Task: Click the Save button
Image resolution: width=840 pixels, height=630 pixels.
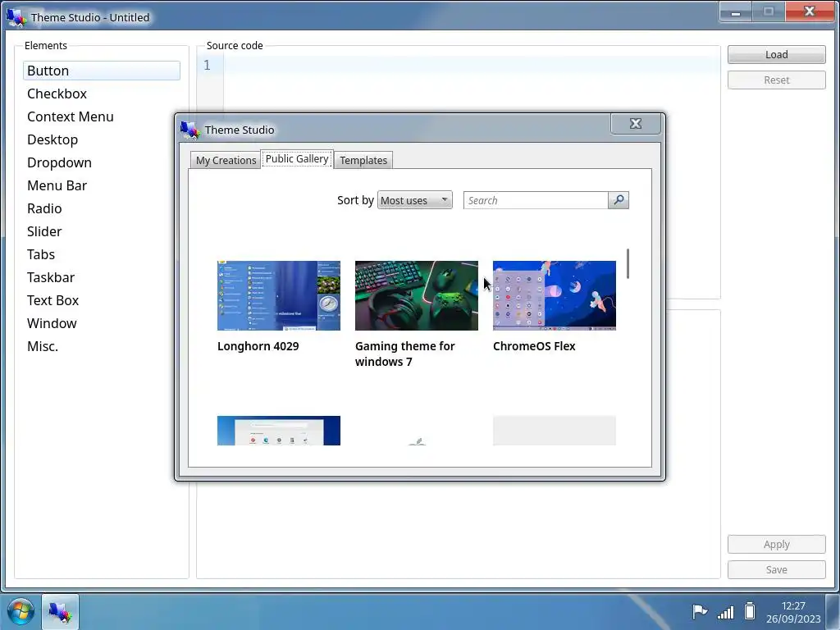Action: [x=776, y=569]
